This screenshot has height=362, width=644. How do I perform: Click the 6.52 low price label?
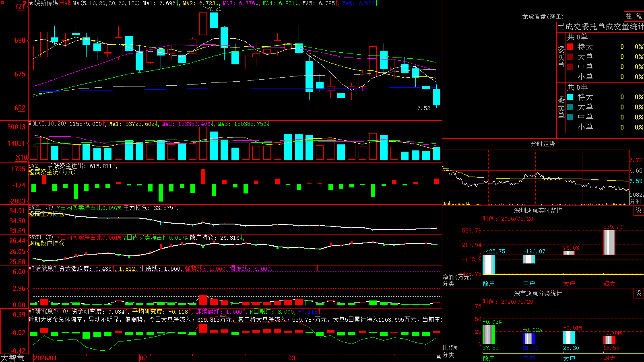coord(424,108)
